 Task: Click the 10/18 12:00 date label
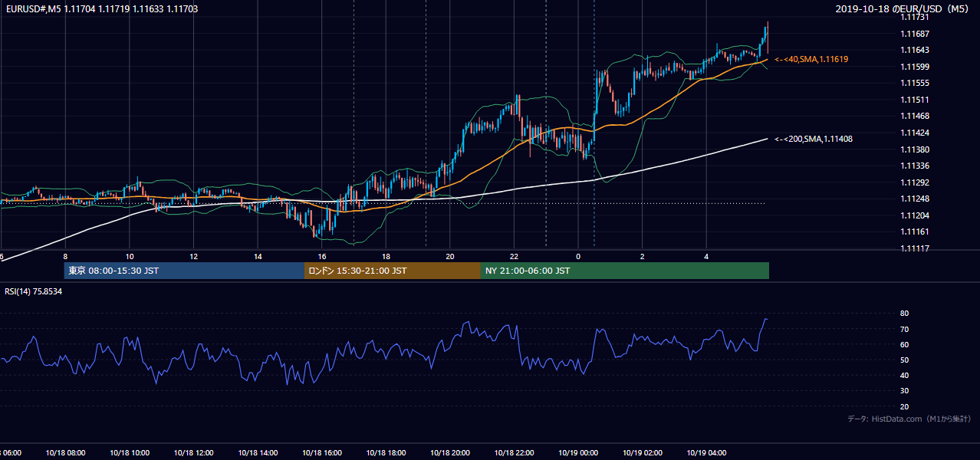coord(194,452)
